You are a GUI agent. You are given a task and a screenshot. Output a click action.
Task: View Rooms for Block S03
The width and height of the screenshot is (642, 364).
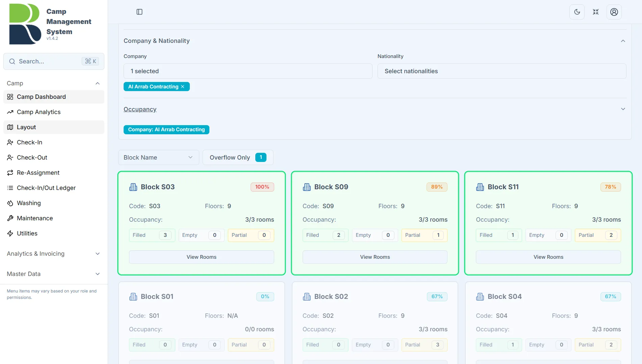pyautogui.click(x=202, y=257)
